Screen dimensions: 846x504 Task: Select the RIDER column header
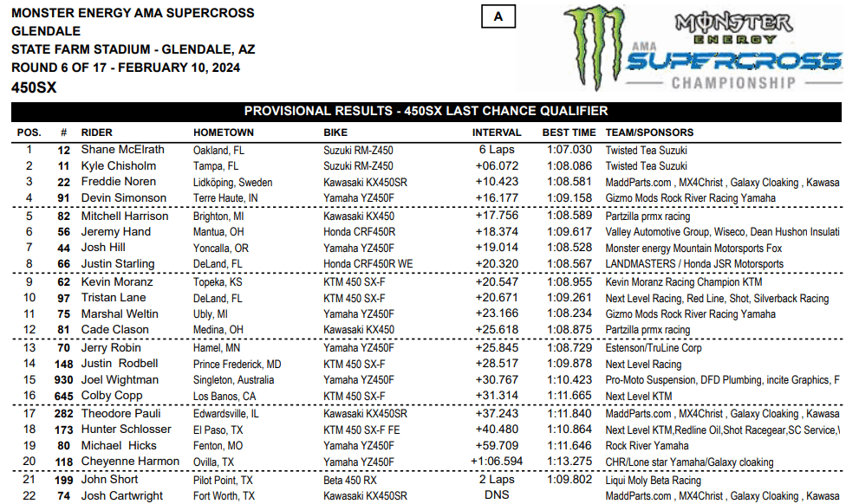click(96, 132)
